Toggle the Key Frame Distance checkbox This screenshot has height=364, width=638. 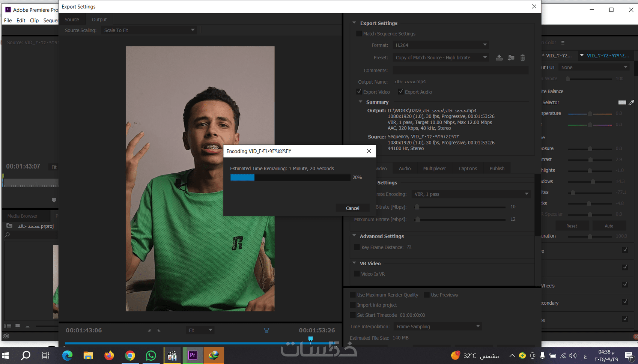(x=357, y=247)
